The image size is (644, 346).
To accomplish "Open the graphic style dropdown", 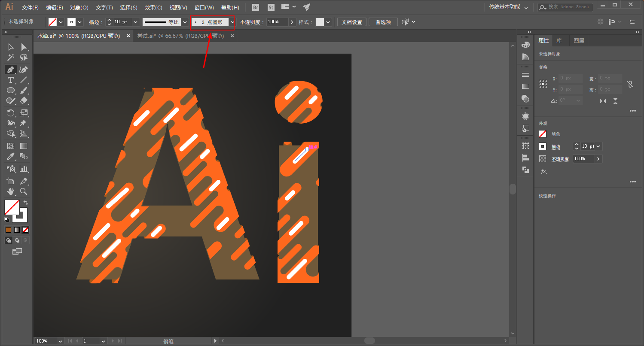I will pos(328,22).
